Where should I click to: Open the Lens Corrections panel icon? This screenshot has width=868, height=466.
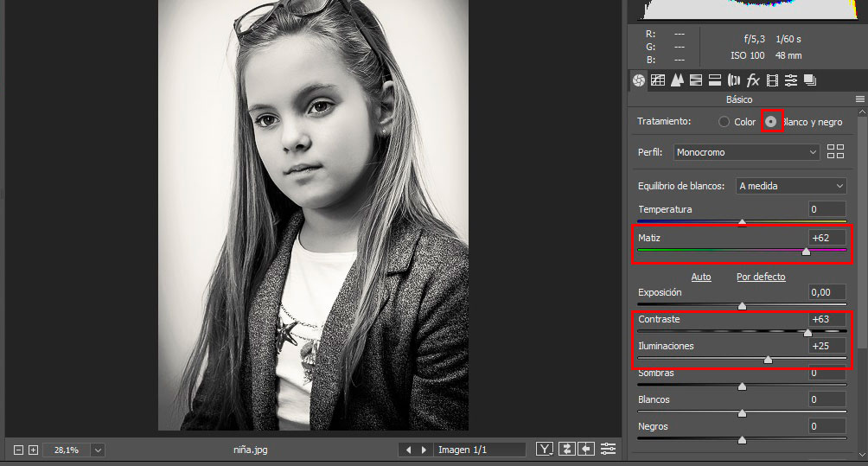click(x=734, y=80)
